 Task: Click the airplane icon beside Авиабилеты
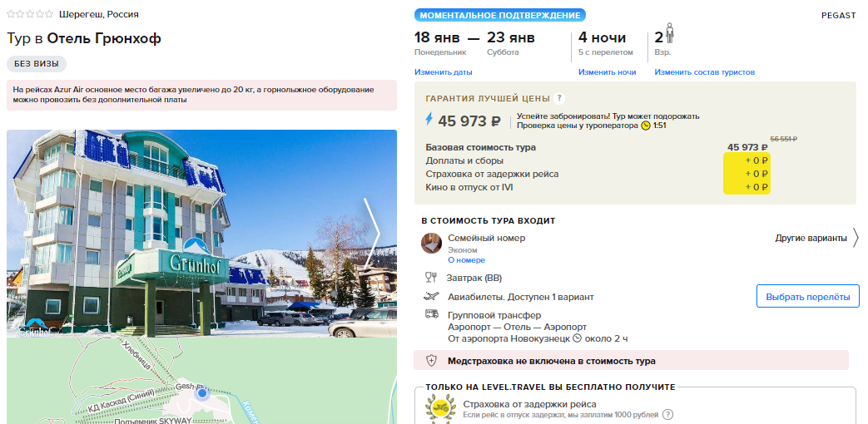pyautogui.click(x=431, y=296)
